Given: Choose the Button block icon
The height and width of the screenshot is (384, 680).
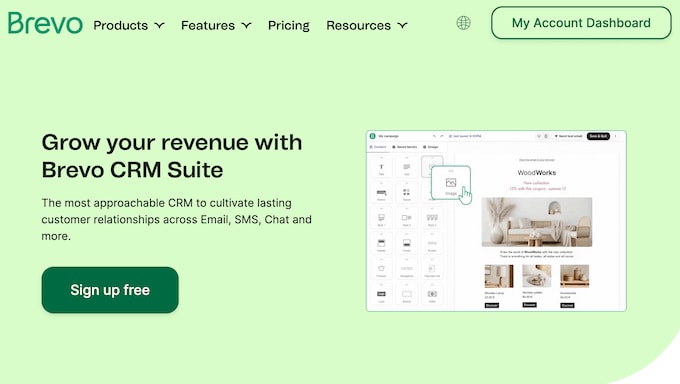Looking at the screenshot, I should pyautogui.click(x=381, y=193).
